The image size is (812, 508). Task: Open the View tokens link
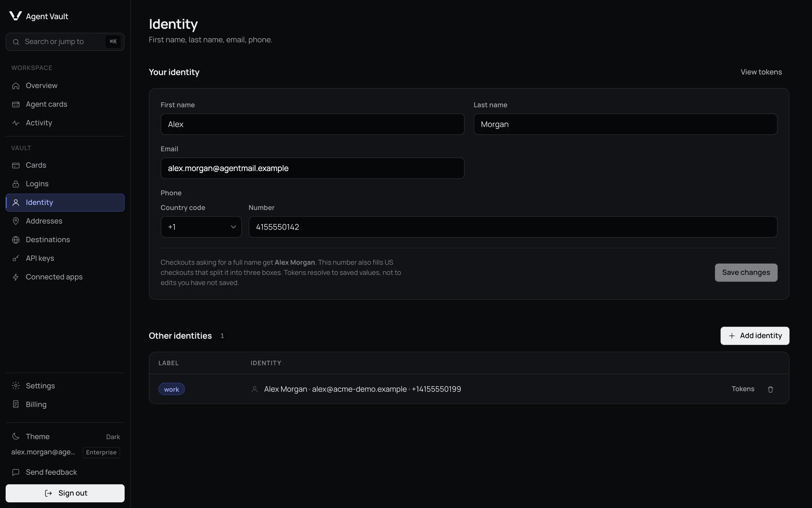(761, 72)
